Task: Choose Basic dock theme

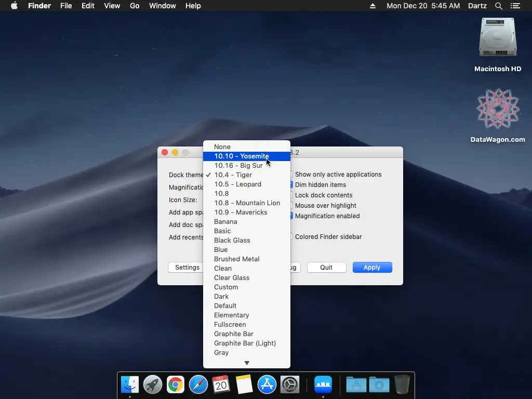Action: click(x=247, y=231)
